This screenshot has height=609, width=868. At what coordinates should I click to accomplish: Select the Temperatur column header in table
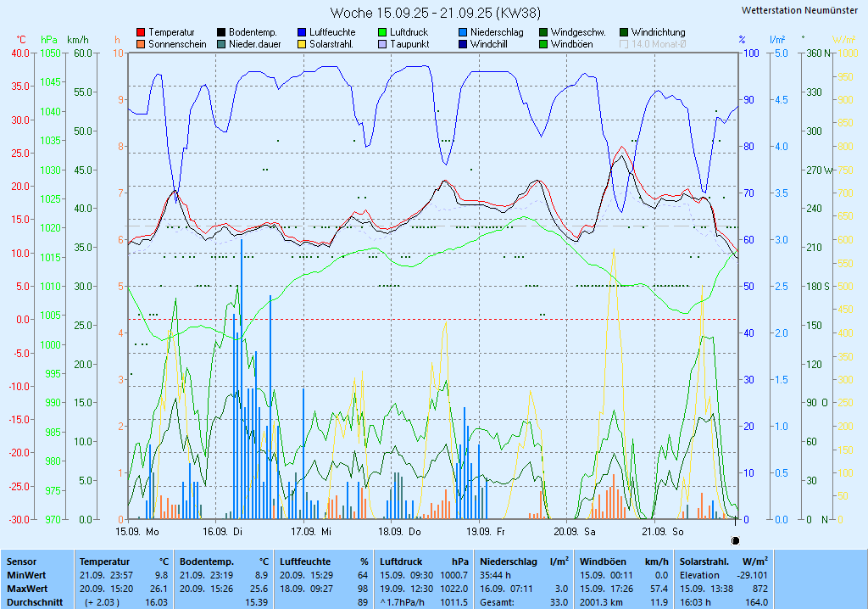(x=104, y=562)
